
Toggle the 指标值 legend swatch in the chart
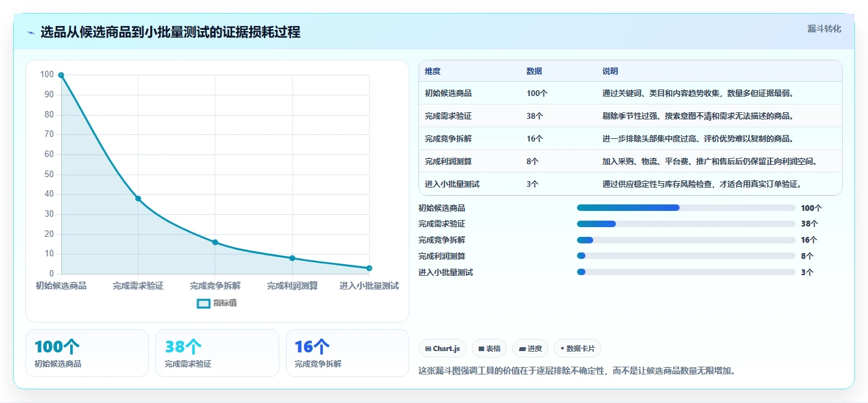[x=203, y=303]
